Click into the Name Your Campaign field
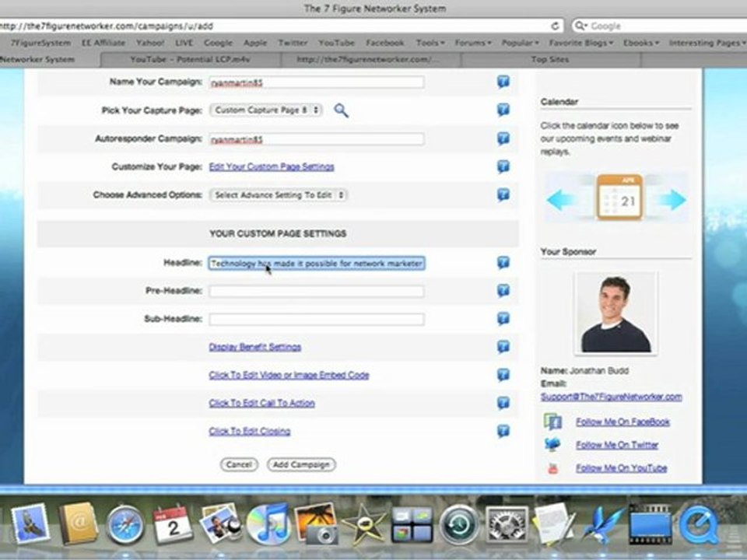Image resolution: width=747 pixels, height=560 pixels. click(317, 82)
